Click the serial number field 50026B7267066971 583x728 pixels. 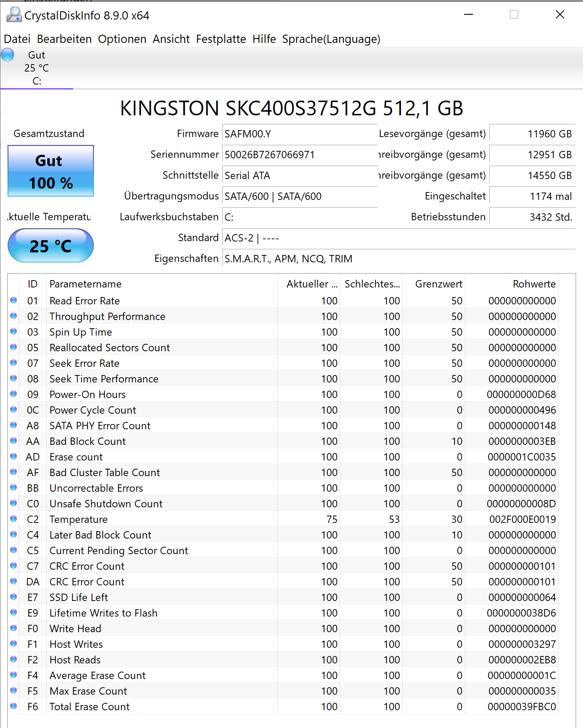tap(300, 155)
